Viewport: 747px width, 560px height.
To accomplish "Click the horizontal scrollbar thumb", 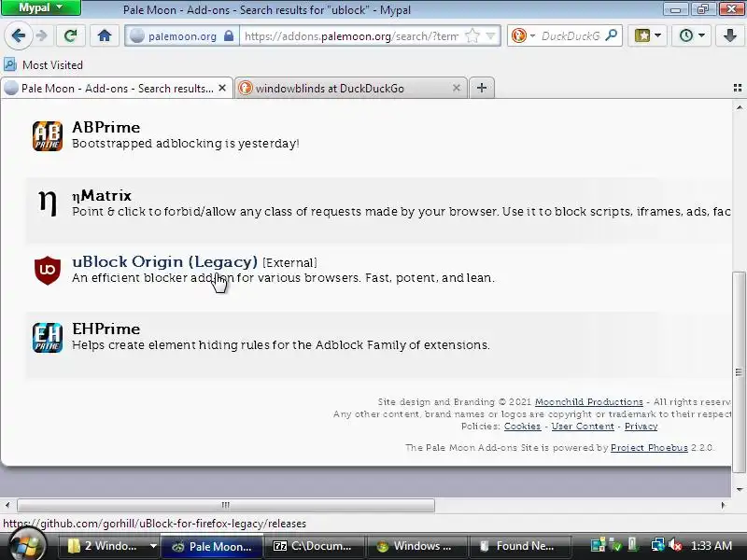I will pos(226,505).
